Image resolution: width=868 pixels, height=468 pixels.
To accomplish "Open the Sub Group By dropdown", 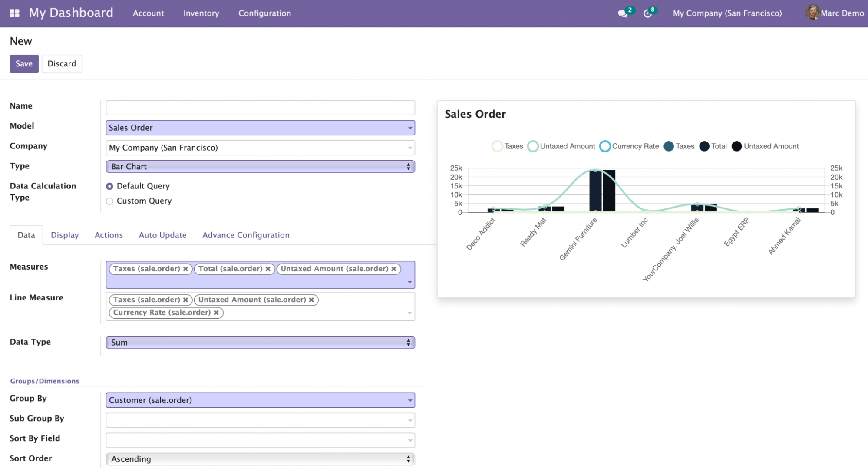I will 260,420.
